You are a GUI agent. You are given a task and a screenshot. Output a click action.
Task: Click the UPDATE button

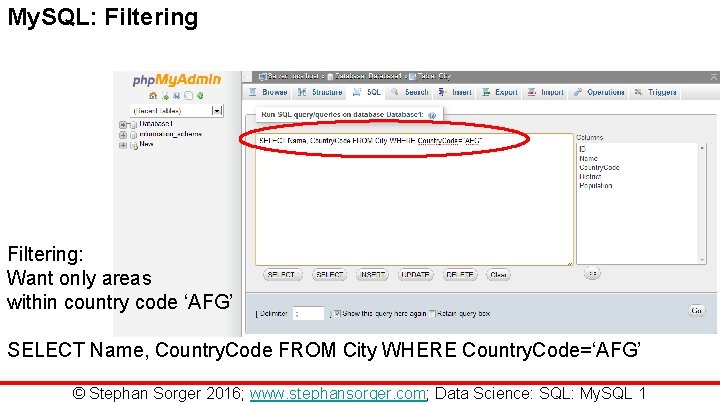pyautogui.click(x=415, y=275)
